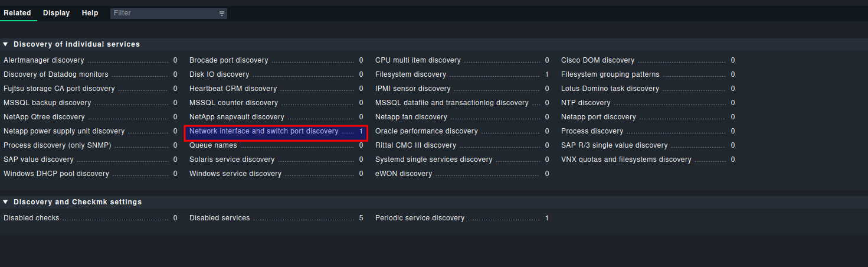Open Filesystem grouping patterns
Image resolution: width=868 pixels, height=267 pixels.
point(610,74)
